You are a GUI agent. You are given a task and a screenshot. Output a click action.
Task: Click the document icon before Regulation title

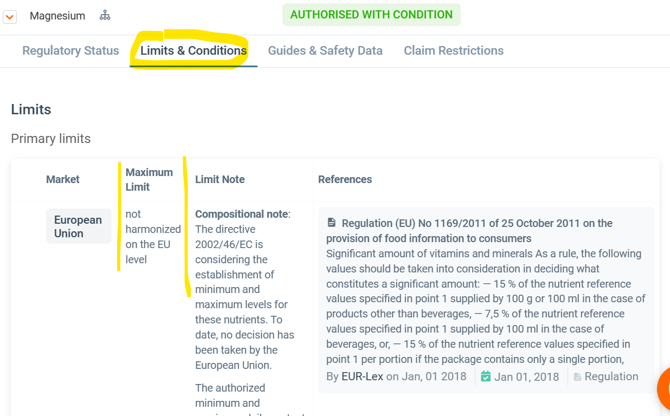(x=332, y=223)
